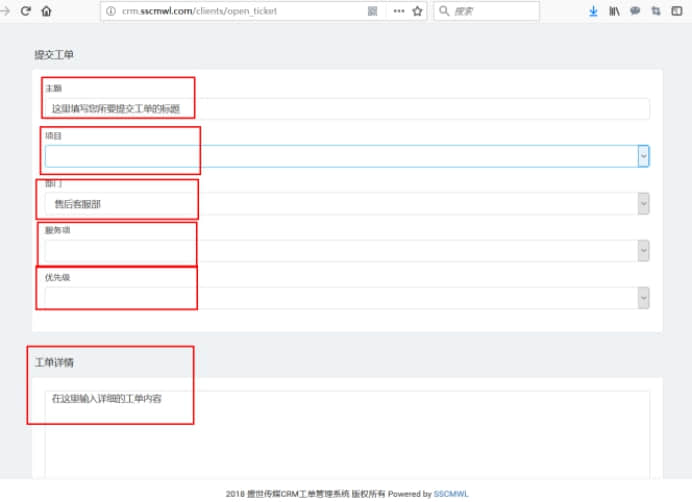Open the 服务项 dropdown list
692x502 pixels.
coord(643,251)
